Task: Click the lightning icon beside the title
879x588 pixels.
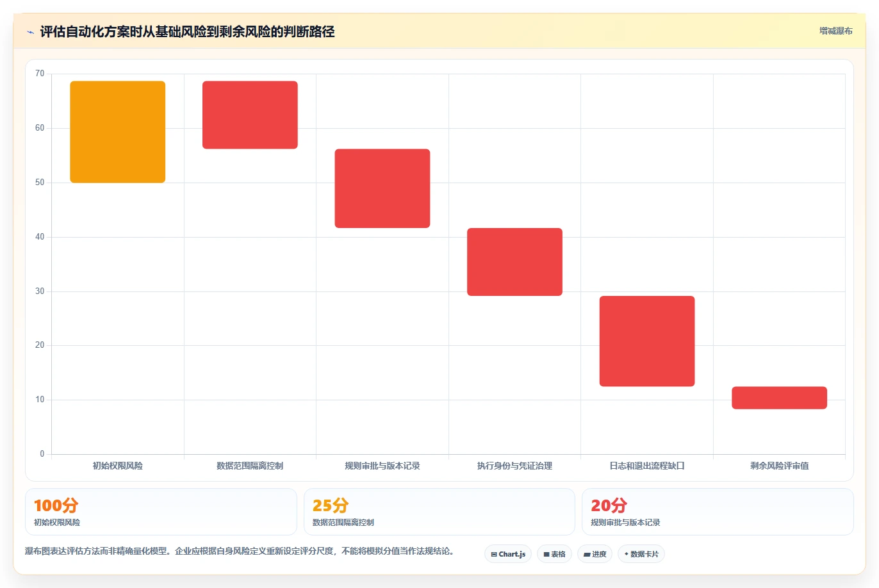Action: pyautogui.click(x=30, y=32)
